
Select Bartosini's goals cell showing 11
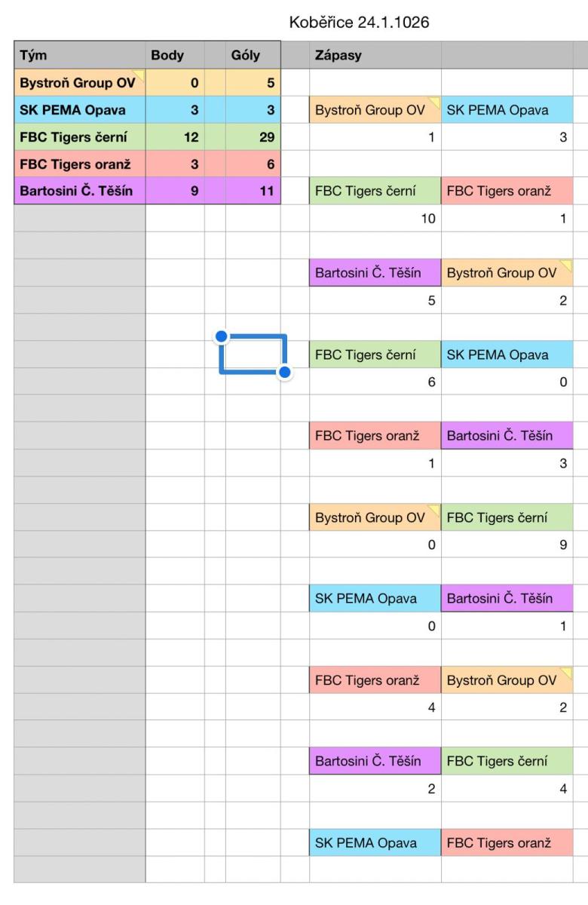tap(253, 191)
